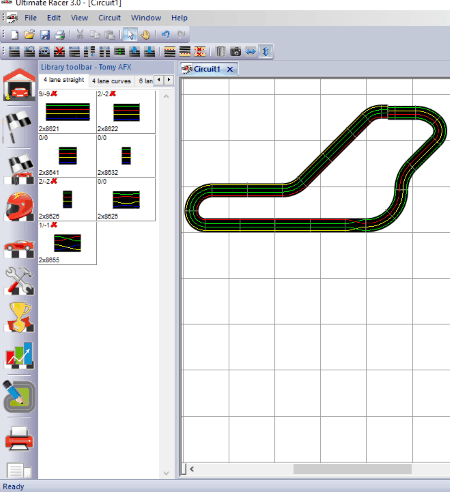Toggle the vertical blue double-arrow button
This screenshot has height=492, width=450.
[x=266, y=51]
